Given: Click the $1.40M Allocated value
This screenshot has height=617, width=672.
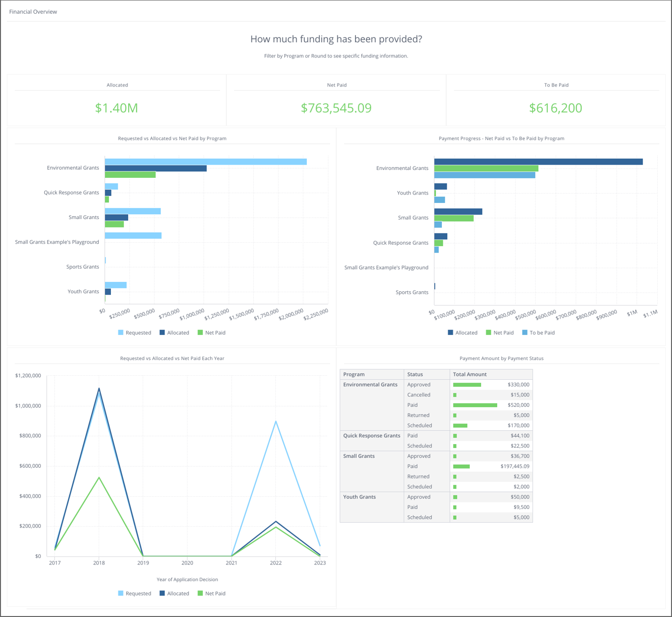Looking at the screenshot, I should pos(117,108).
